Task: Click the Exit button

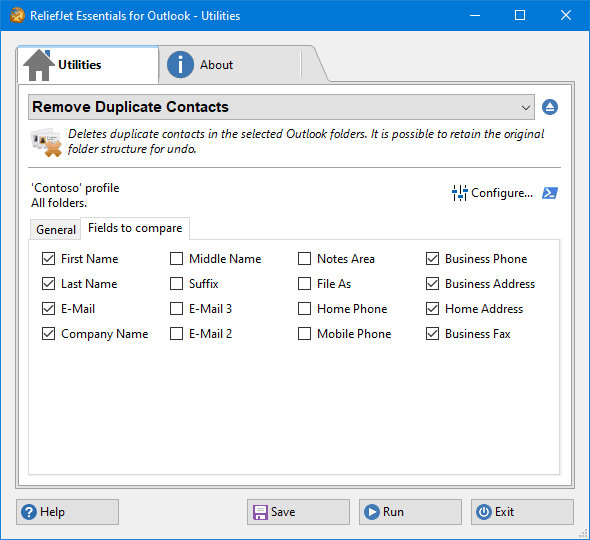Action: click(522, 512)
